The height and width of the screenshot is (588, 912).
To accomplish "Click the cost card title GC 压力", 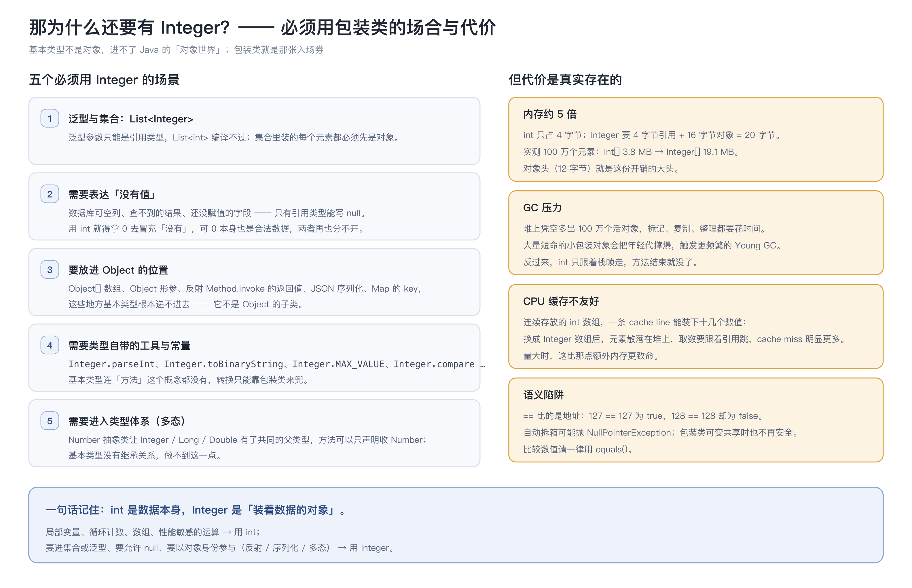I will tap(542, 207).
